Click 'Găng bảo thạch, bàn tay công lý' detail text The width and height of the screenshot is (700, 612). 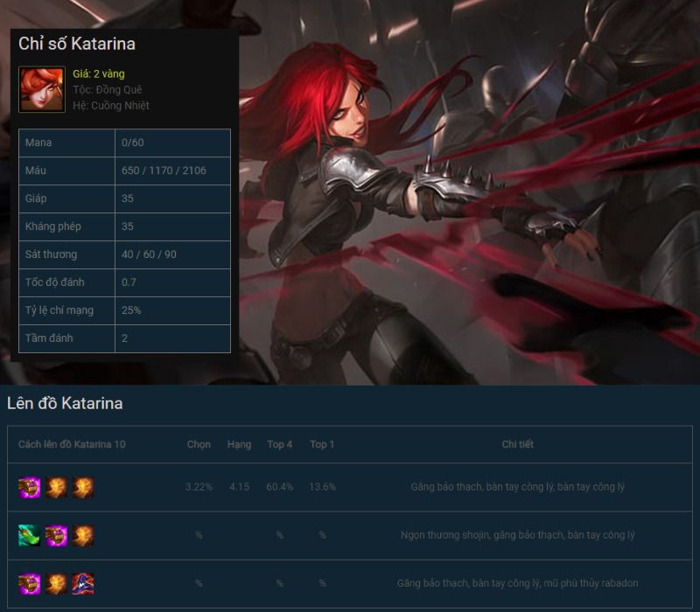(517, 487)
